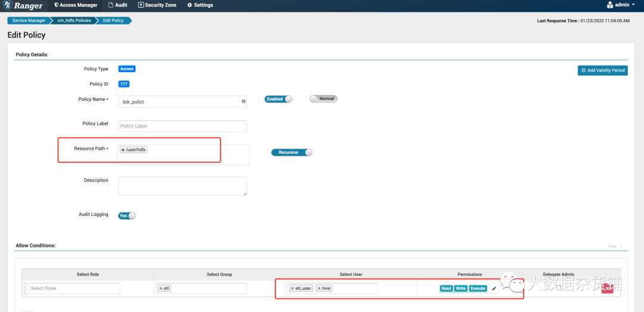The image size is (644, 312).
Task: Click the Access policy type badge
Action: click(127, 69)
